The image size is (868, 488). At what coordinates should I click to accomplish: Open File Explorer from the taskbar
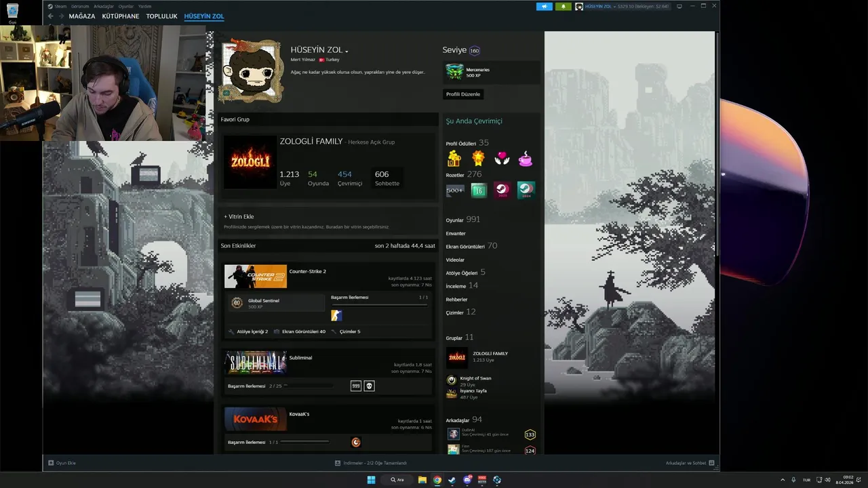click(x=422, y=480)
